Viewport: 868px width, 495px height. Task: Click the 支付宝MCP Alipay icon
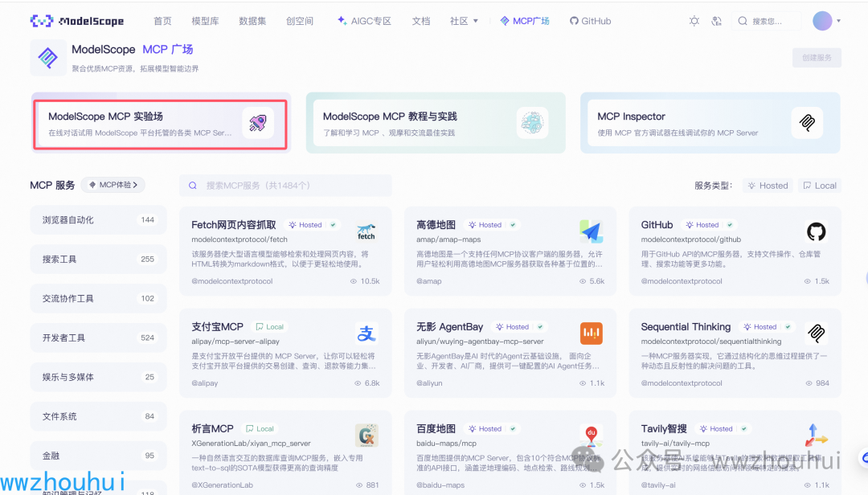click(366, 333)
